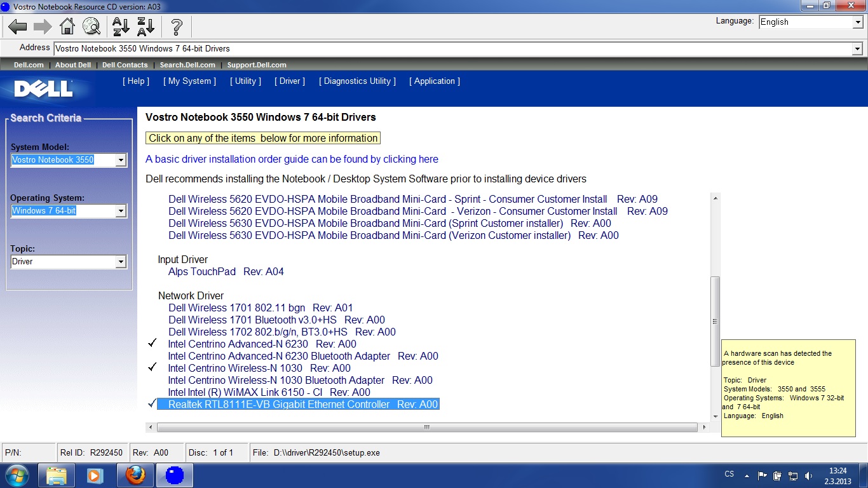Open the Operating System dropdown
The image size is (868, 488).
coord(121,211)
